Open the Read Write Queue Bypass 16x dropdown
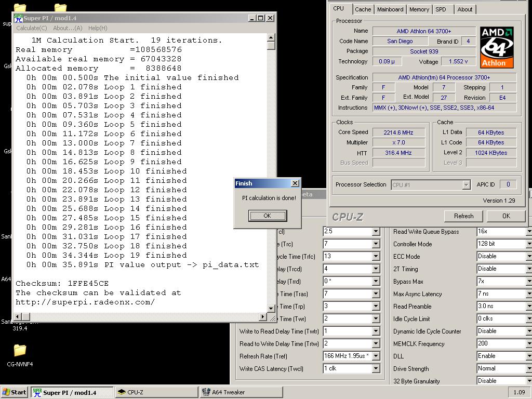 point(529,231)
